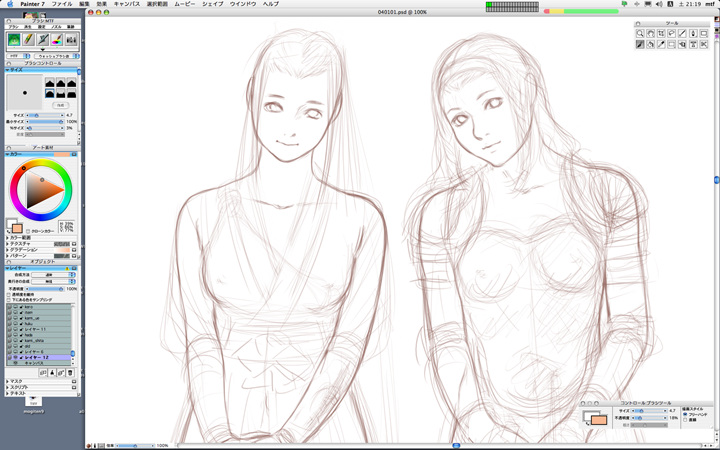This screenshot has width=720, height=450.
Task: Activate the Brush tool in toolbox
Action: tap(640, 45)
